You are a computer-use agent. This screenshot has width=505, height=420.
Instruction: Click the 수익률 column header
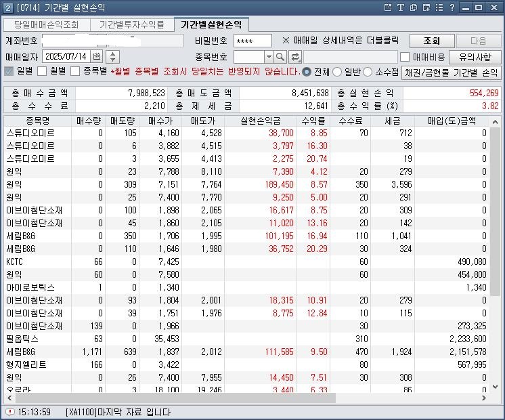(x=313, y=121)
